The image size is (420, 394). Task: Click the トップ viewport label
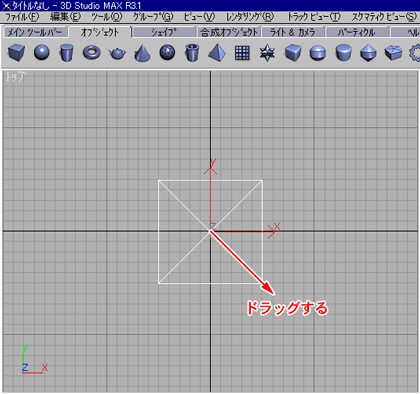[x=14, y=77]
